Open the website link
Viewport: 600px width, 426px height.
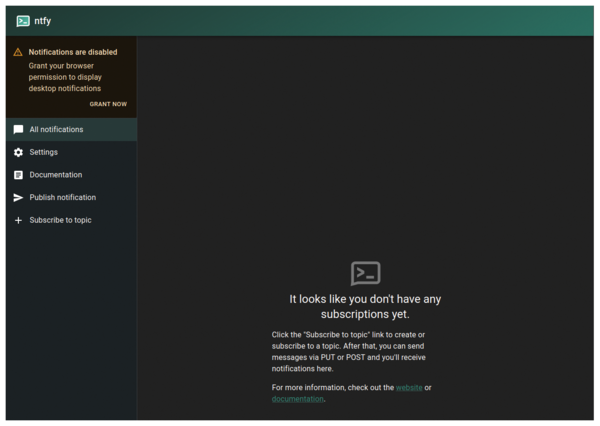tap(408, 387)
